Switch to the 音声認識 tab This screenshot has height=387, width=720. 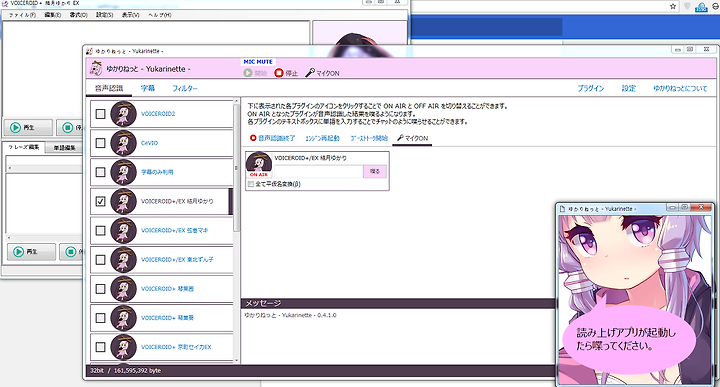tap(109, 88)
